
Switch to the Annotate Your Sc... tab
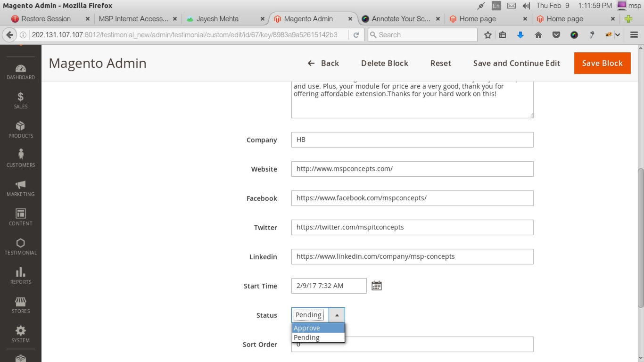point(400,19)
